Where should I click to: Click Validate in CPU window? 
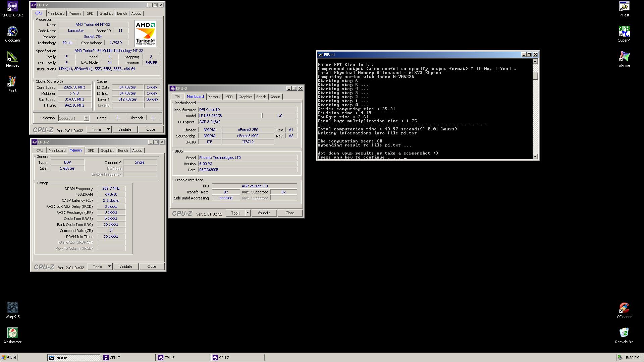(x=125, y=129)
